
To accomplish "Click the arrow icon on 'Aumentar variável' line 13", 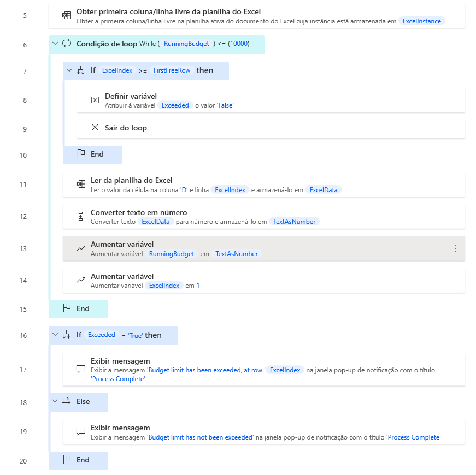I will pyautogui.click(x=80, y=249).
